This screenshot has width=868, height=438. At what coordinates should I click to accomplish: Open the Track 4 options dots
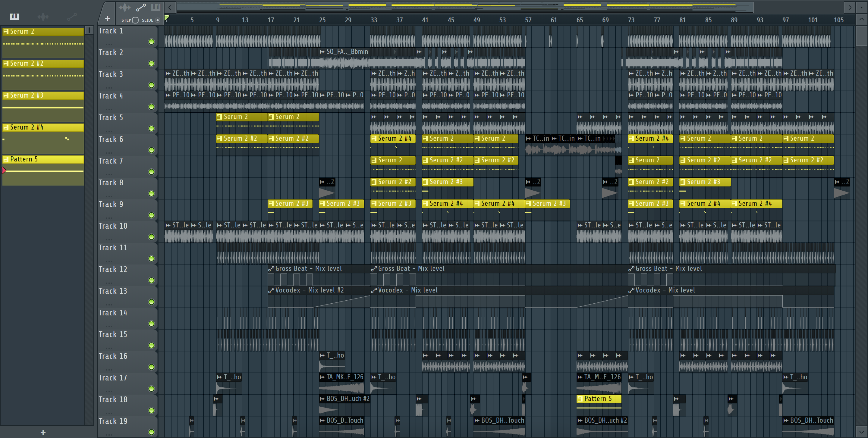coord(109,109)
